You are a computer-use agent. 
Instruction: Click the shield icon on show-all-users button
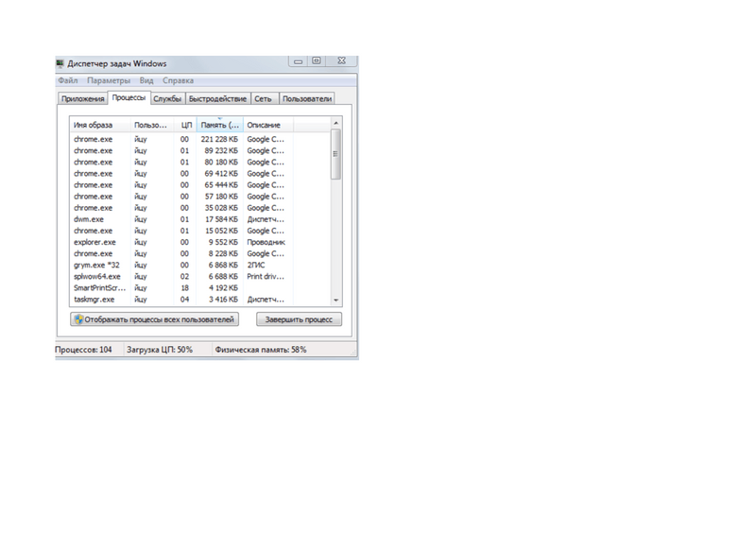(78, 319)
